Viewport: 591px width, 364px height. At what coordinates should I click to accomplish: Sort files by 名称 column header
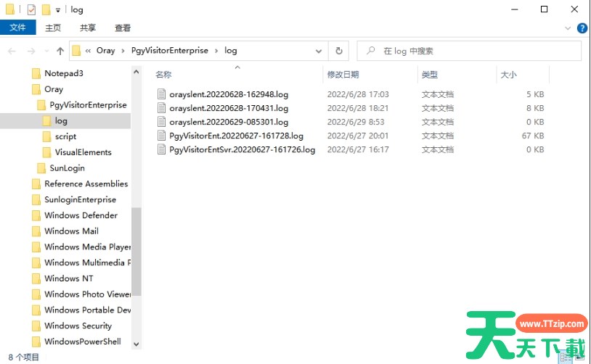point(163,75)
